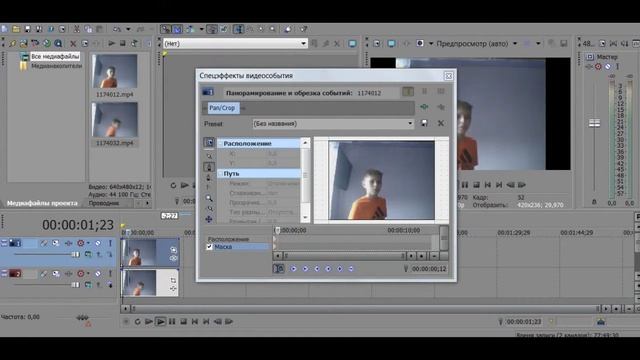Screen dimensions: 640x360
Task: Solo track 1 with exclamation icon
Action: (x=110, y=243)
